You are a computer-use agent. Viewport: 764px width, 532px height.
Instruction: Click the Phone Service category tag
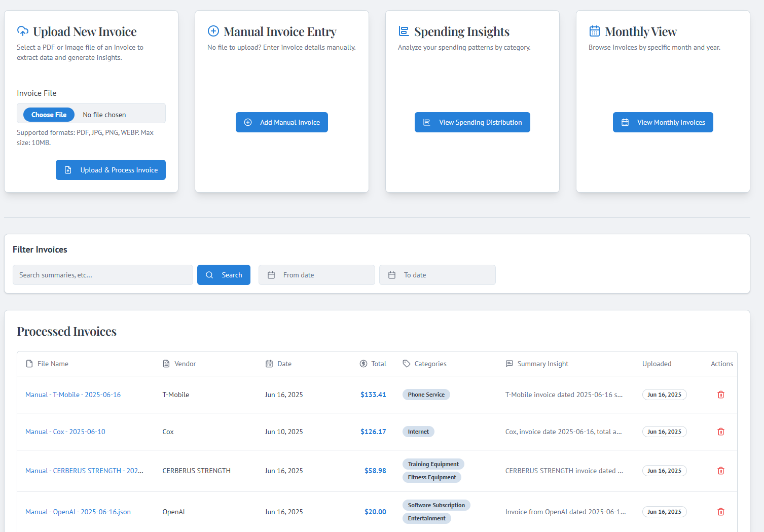click(426, 395)
